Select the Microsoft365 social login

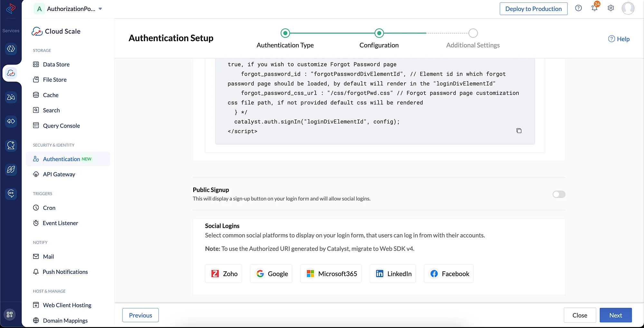click(x=331, y=274)
